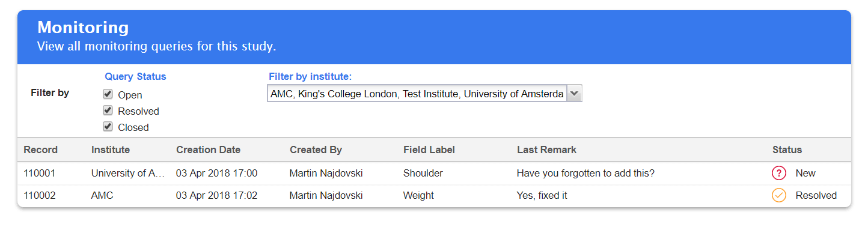This screenshot has width=868, height=227.
Task: Open record 110001 row
Action: (x=434, y=174)
